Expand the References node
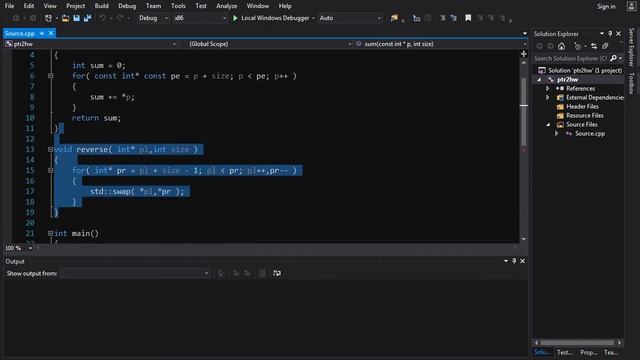 point(548,89)
